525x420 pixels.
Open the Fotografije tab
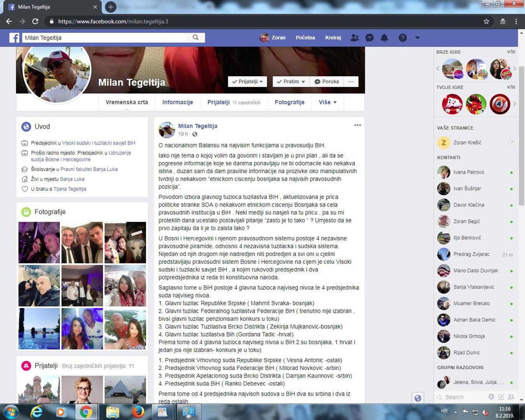click(x=289, y=102)
